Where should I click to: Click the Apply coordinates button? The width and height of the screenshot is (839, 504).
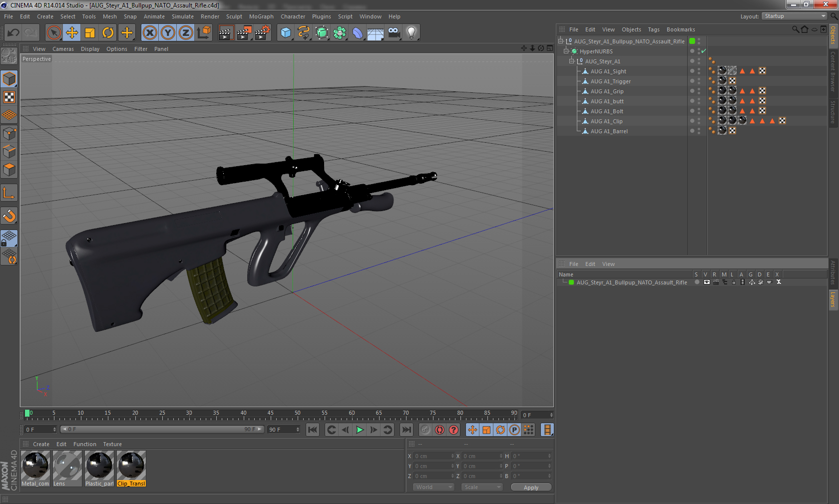click(x=531, y=488)
